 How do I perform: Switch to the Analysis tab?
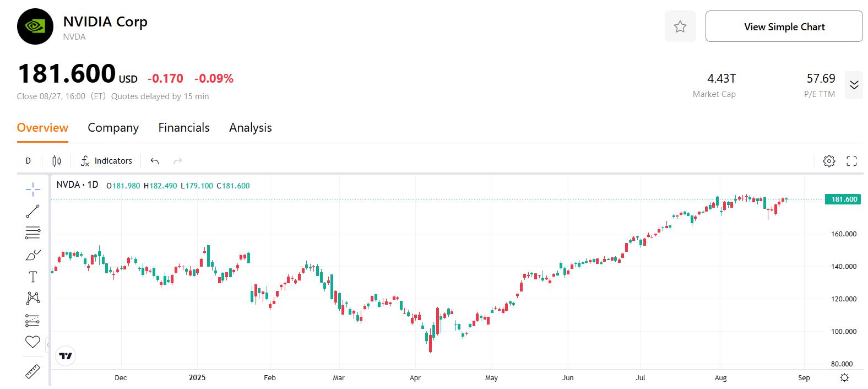pyautogui.click(x=250, y=127)
